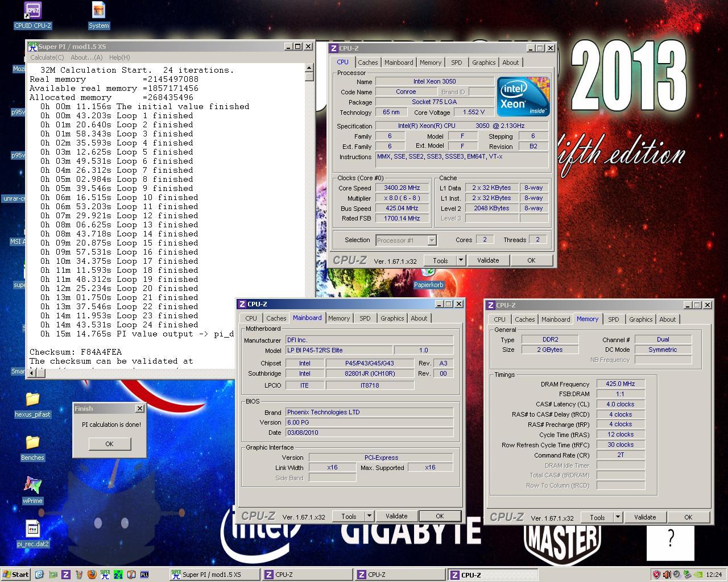Select the SPD tab in the Memory CPU-Z window
This screenshot has width=728, height=582.
pyautogui.click(x=613, y=319)
